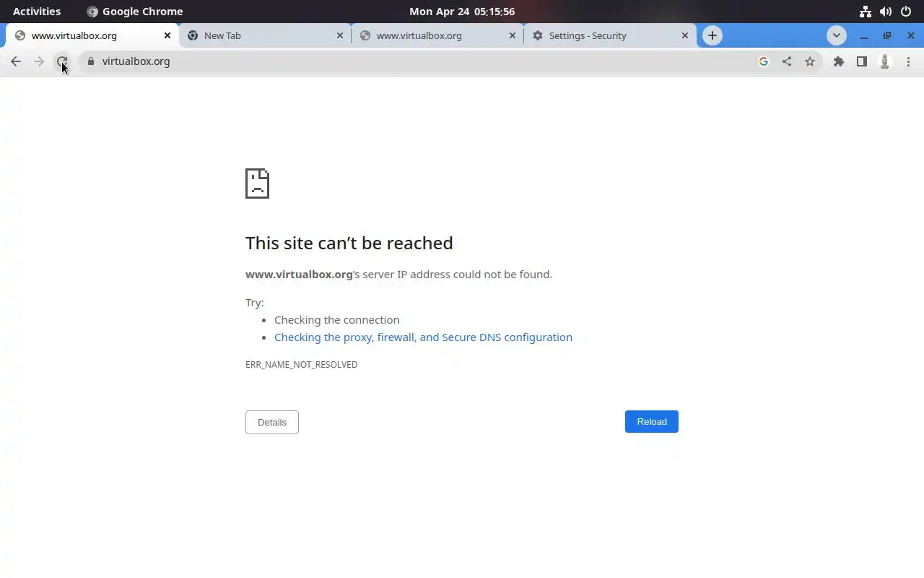
Task: Expand the tab search dropdown
Action: (837, 35)
